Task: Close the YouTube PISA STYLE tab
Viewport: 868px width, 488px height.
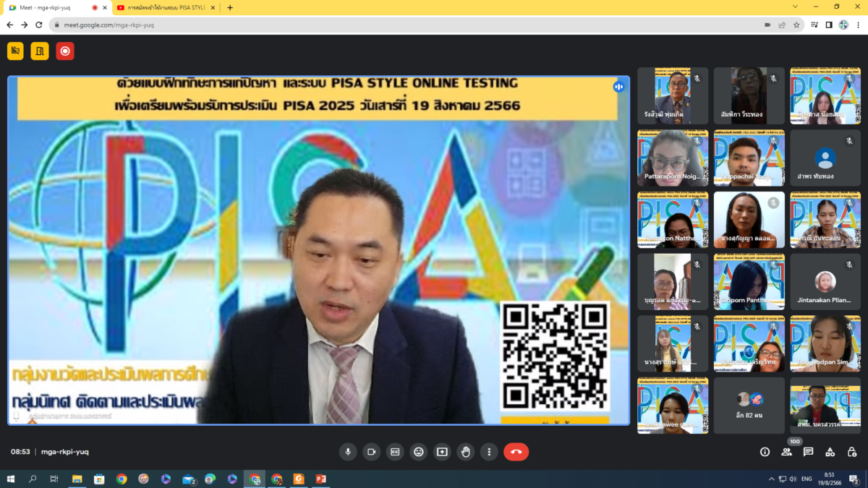Action: 213,7
